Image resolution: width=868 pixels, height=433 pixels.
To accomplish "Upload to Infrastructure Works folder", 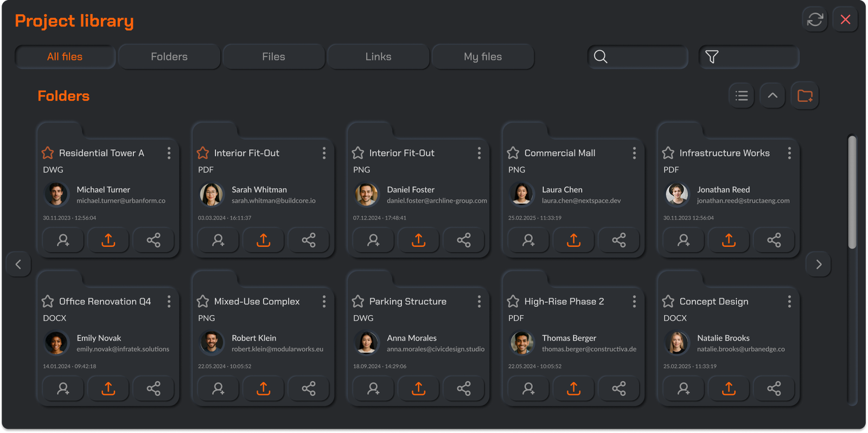I will tap(729, 240).
